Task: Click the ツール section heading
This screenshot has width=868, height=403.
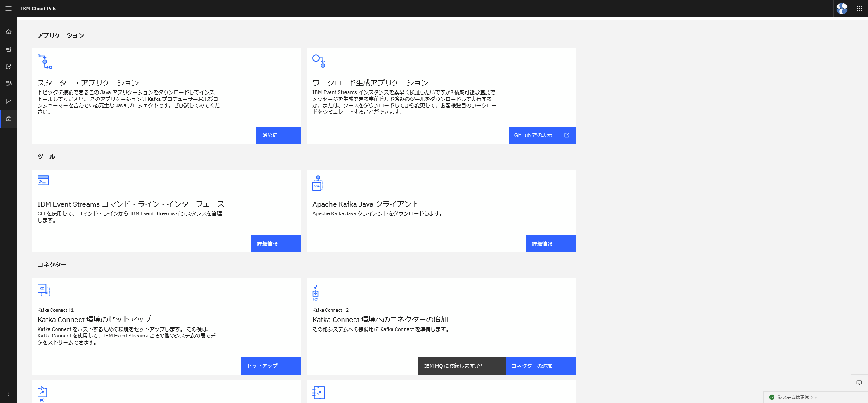Action: pyautogui.click(x=46, y=156)
